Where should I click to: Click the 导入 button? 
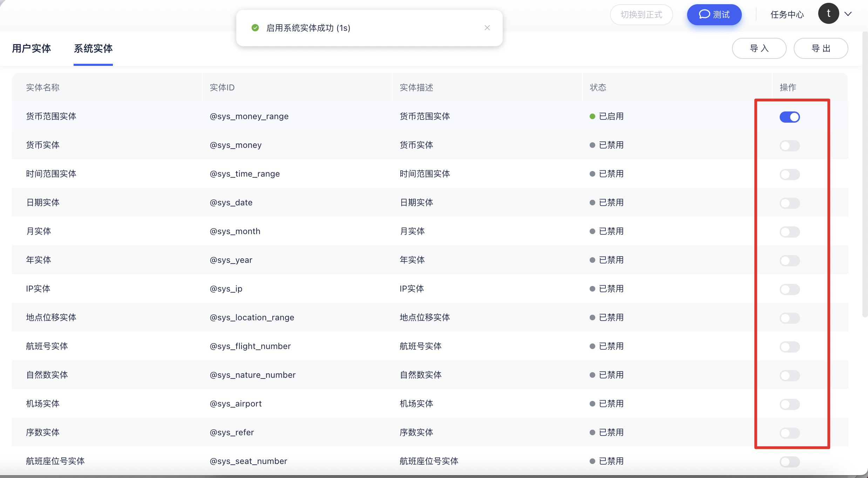coord(759,48)
